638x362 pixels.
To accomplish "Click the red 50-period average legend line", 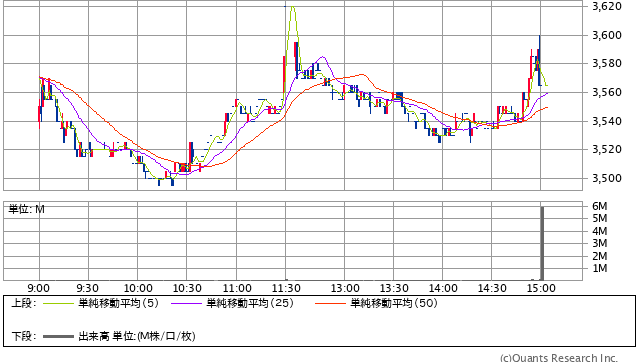I will 330,303.
